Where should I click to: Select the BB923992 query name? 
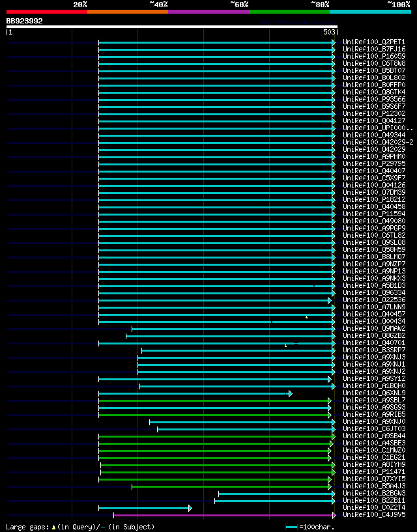(25, 21)
